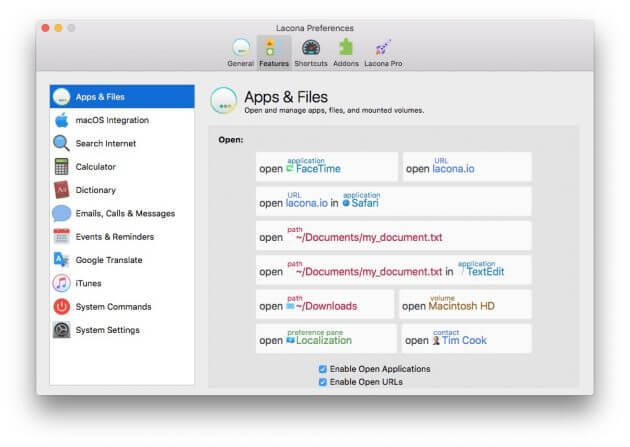The image size is (630, 447).
Task: Click the Tim Cook contact icon
Action: [436, 341]
